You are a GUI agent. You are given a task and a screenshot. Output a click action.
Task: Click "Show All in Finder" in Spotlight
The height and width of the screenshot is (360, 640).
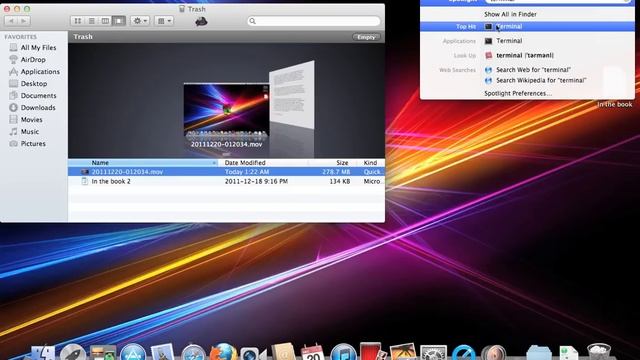[x=510, y=14]
